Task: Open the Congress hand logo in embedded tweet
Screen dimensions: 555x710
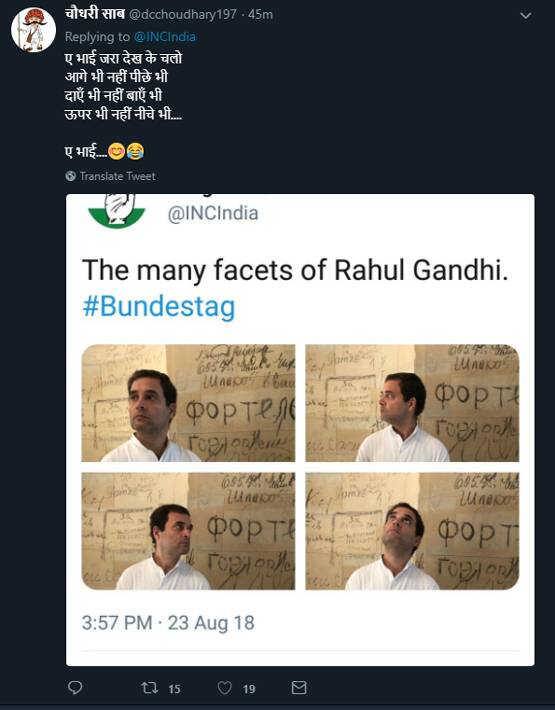Action: [x=116, y=211]
